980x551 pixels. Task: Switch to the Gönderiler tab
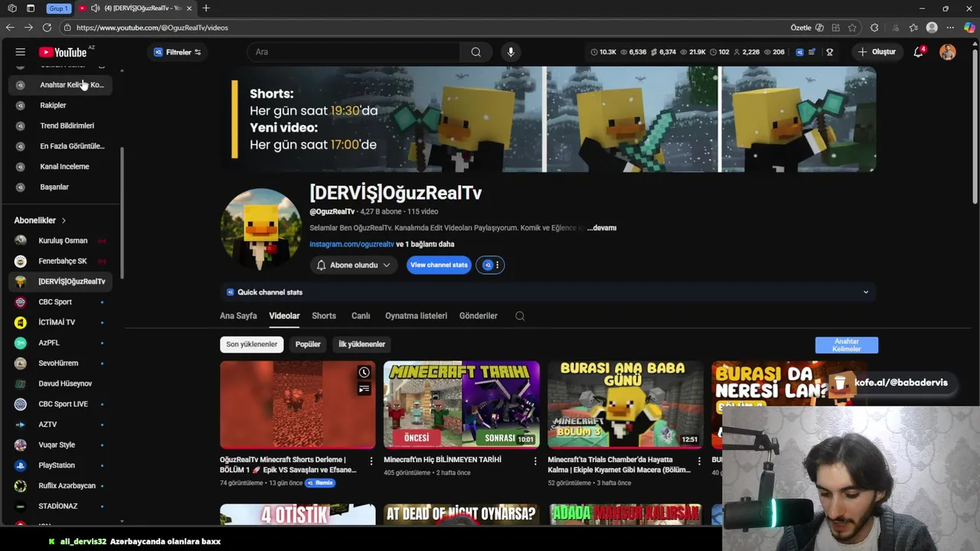pos(479,316)
